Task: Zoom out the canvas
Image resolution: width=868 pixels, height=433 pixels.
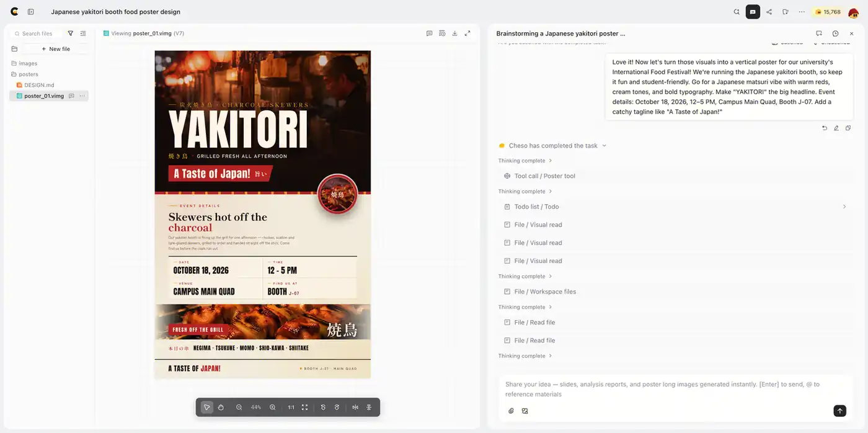Action: [239, 408]
